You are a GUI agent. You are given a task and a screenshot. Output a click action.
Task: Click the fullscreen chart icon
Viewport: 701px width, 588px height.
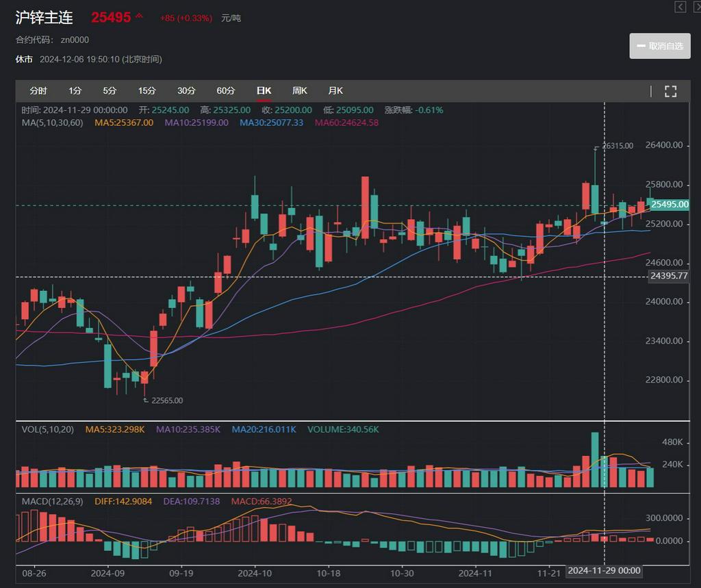[671, 91]
